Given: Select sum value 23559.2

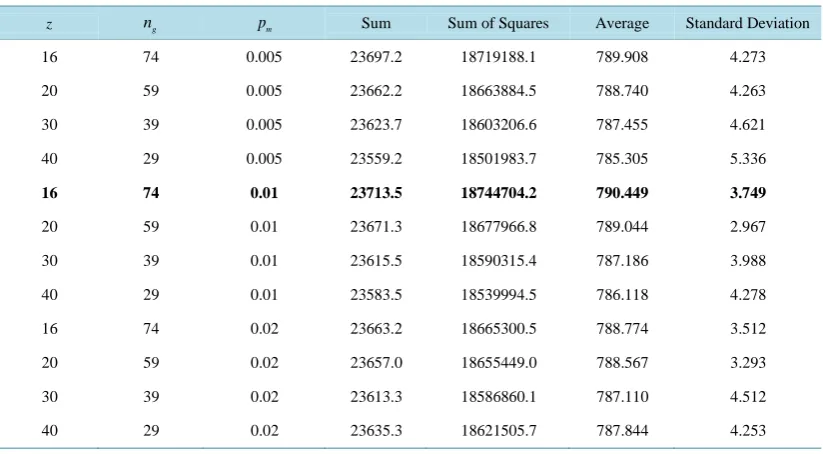Looking at the screenshot, I should point(376,159).
